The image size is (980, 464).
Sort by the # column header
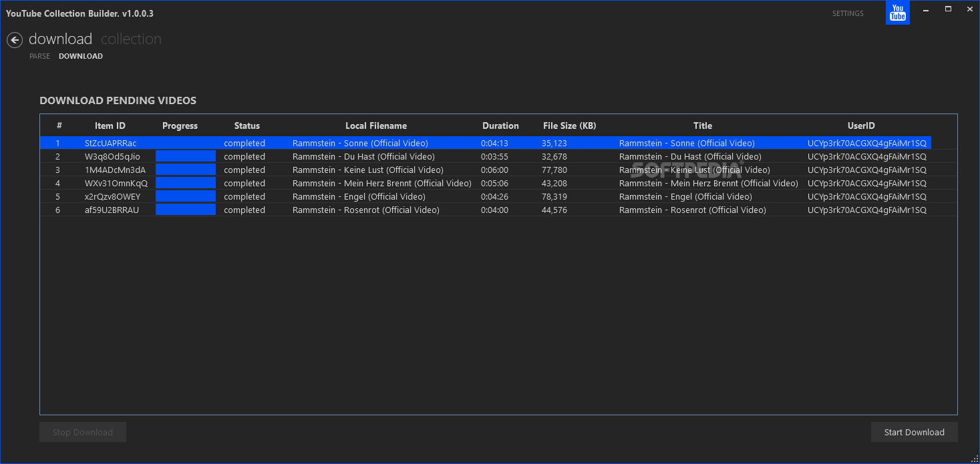59,126
